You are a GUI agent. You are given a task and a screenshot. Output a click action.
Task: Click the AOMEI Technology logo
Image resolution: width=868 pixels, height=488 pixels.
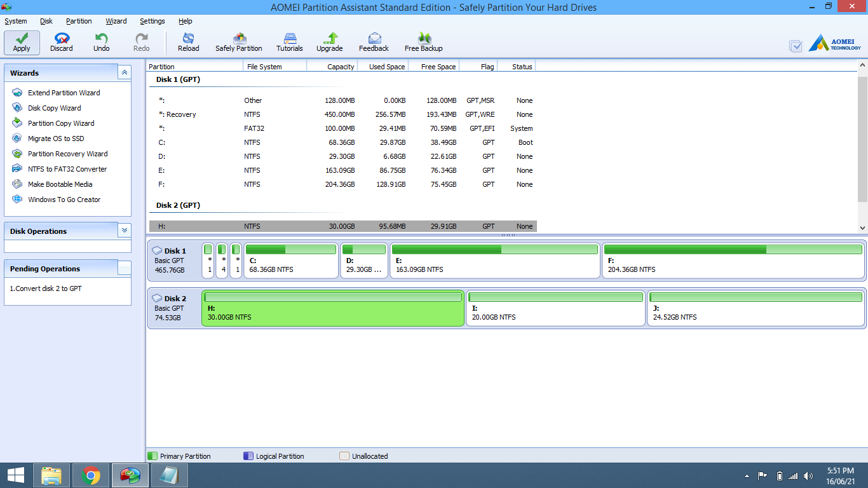[835, 43]
